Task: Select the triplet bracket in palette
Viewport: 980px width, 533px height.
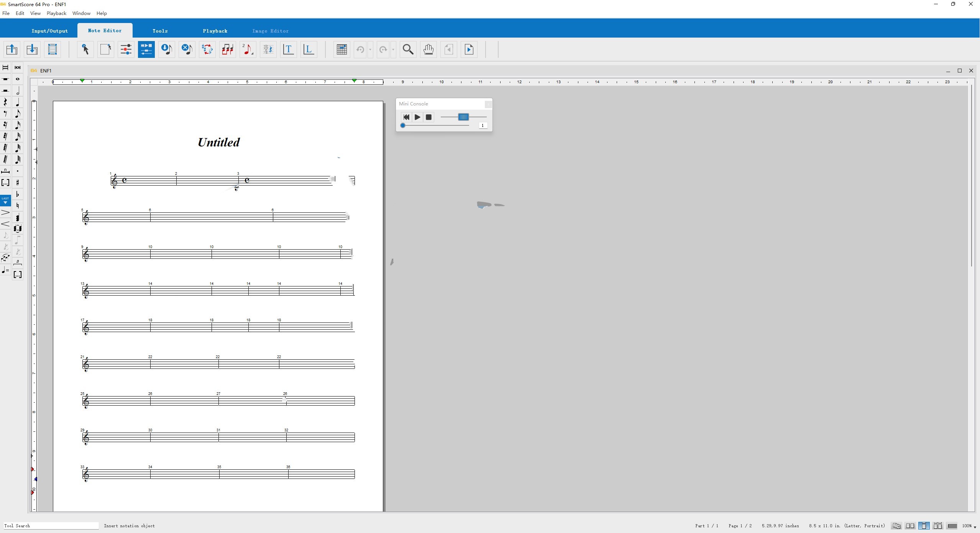Action: (x=18, y=263)
